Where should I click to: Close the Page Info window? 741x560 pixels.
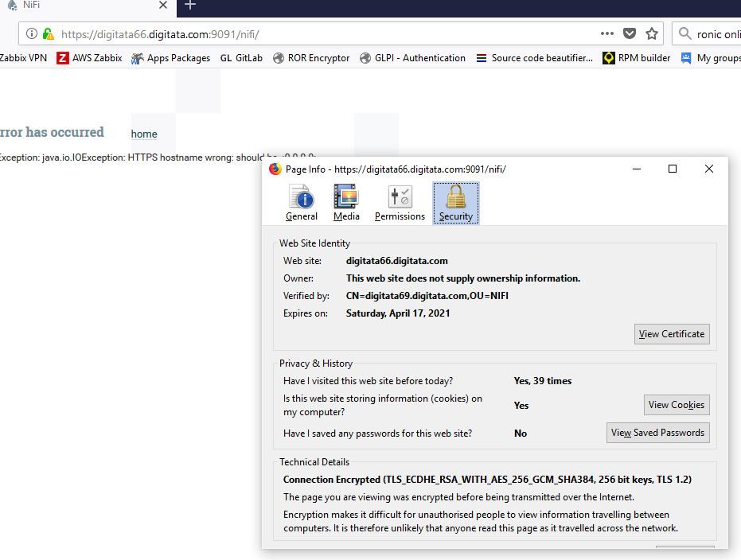tap(709, 169)
